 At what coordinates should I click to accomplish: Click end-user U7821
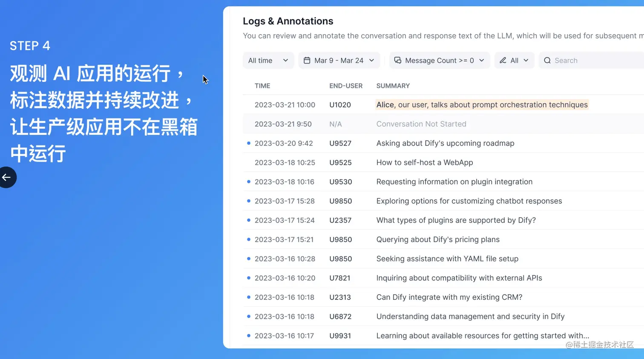point(339,278)
